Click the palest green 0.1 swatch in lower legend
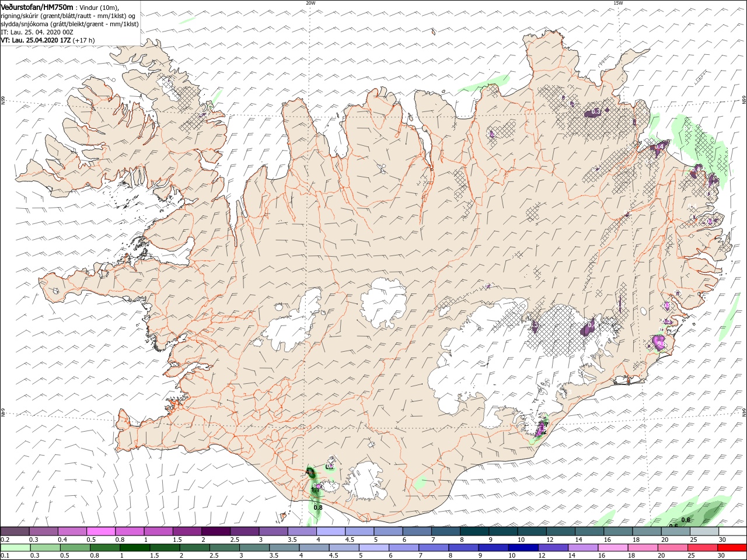 [16, 548]
